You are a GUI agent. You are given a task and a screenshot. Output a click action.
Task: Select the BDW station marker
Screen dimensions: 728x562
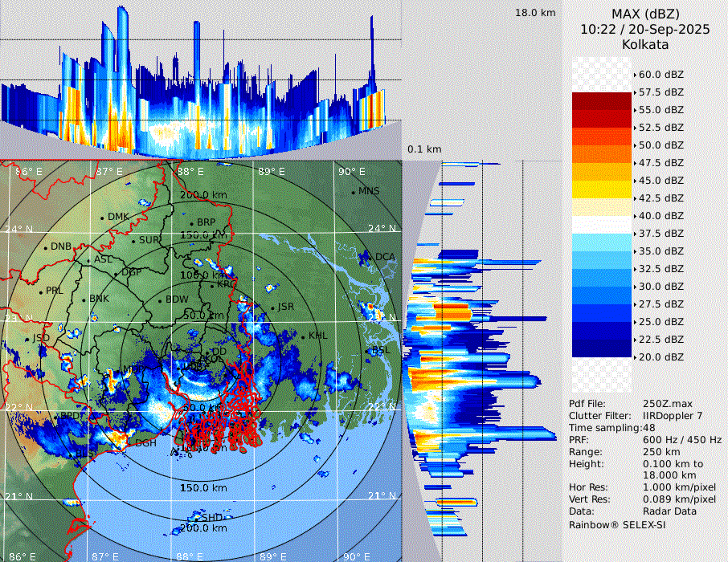click(x=160, y=300)
